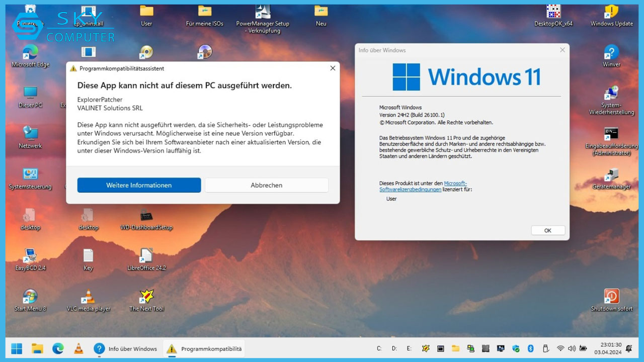Open LibreOffice 24.2
The width and height of the screenshot is (644, 362).
[146, 256]
